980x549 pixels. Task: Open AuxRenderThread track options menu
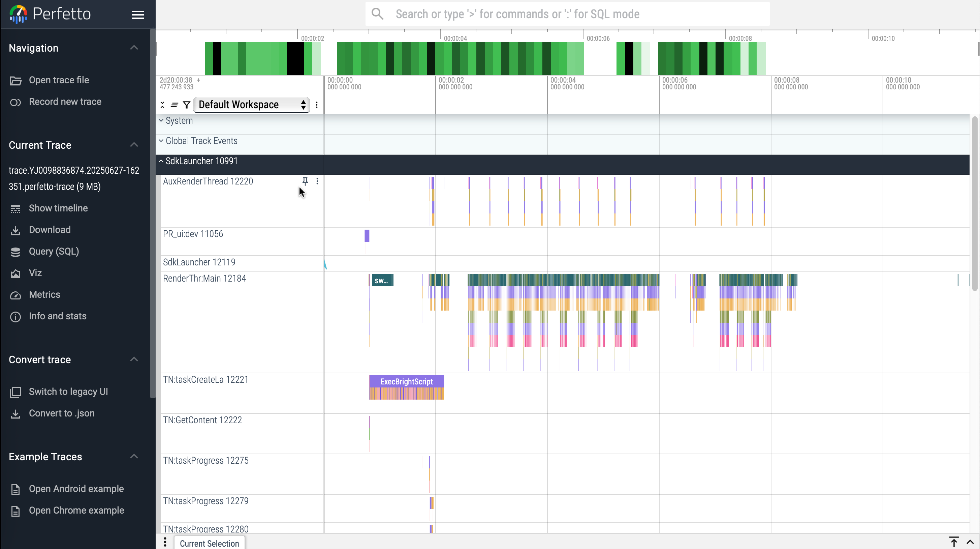317,181
